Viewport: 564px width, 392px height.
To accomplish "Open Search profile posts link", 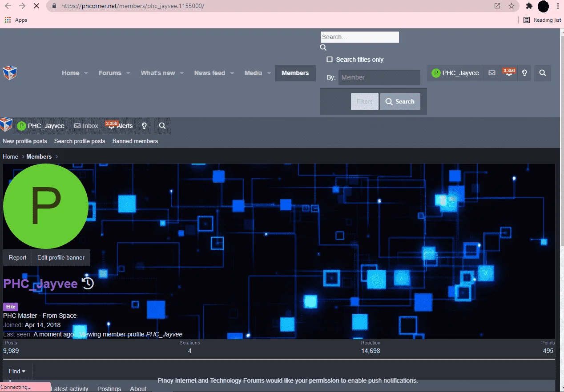I will click(x=80, y=141).
